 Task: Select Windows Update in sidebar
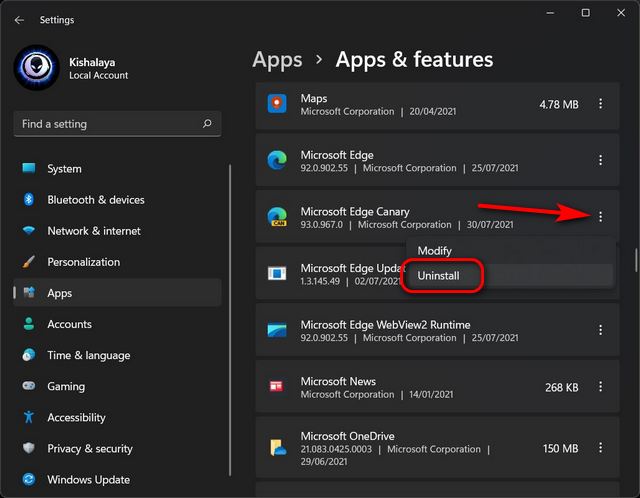coord(89,480)
